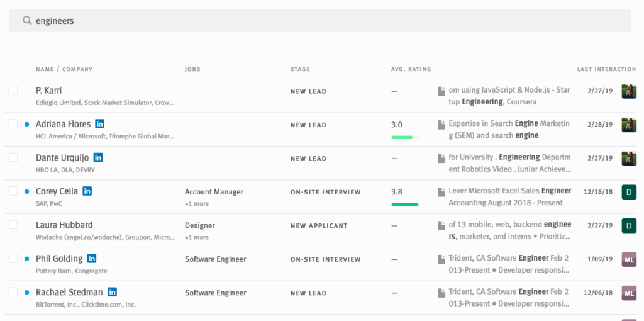Open Dante Urquijo's LinkedIn icon
This screenshot has height=321, width=644.
(x=97, y=157)
